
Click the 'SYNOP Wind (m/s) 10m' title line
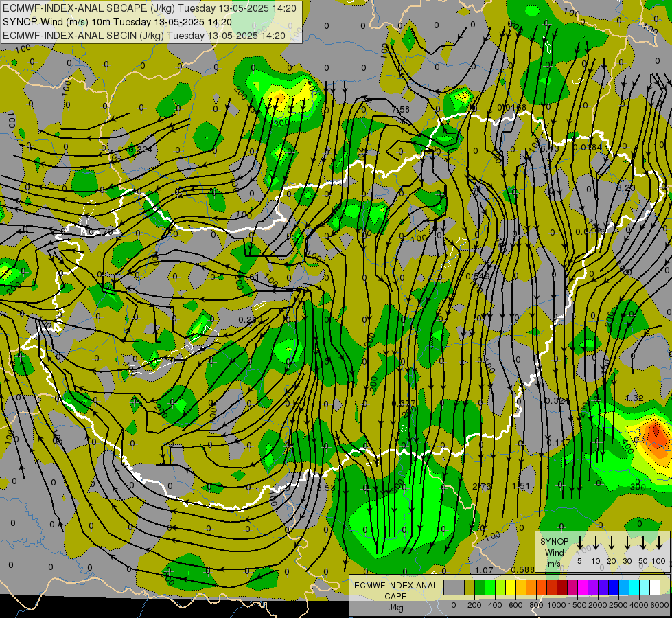[x=117, y=22]
